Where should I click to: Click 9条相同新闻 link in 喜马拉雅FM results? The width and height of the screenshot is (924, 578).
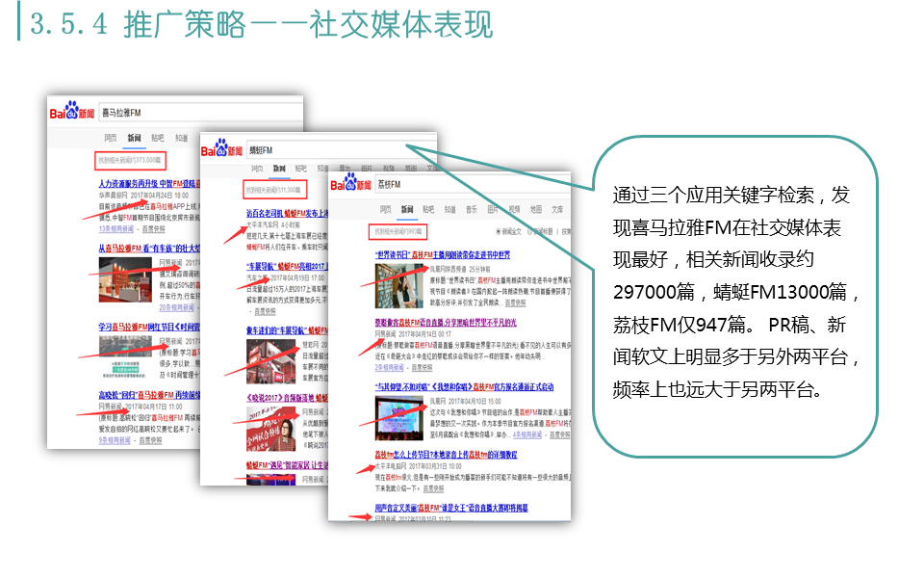click(115, 440)
